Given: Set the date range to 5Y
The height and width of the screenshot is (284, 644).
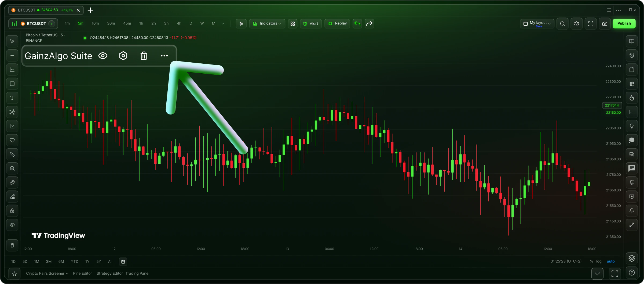Looking at the screenshot, I should pos(99,261).
